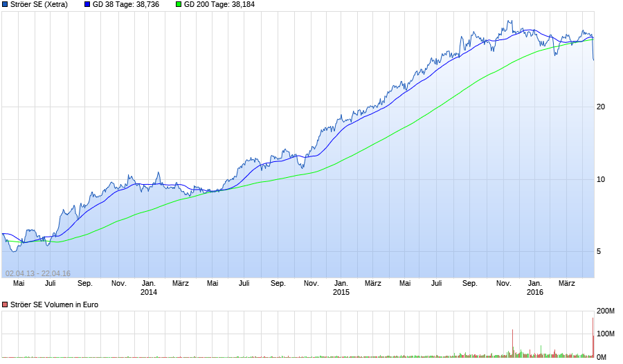Select the Ströer SE (Xetra) legend label

coord(39,5)
